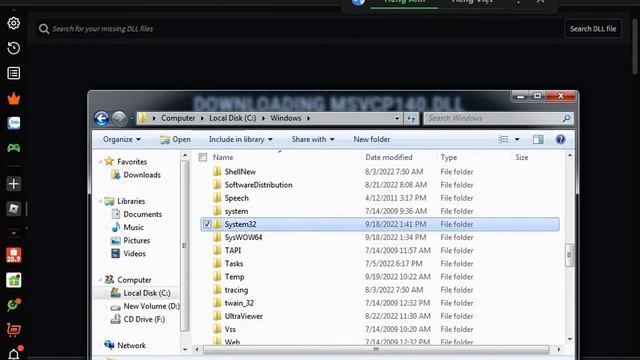This screenshot has height=360, width=640.
Task: Open settings gear in left sidebar
Action: point(13,23)
